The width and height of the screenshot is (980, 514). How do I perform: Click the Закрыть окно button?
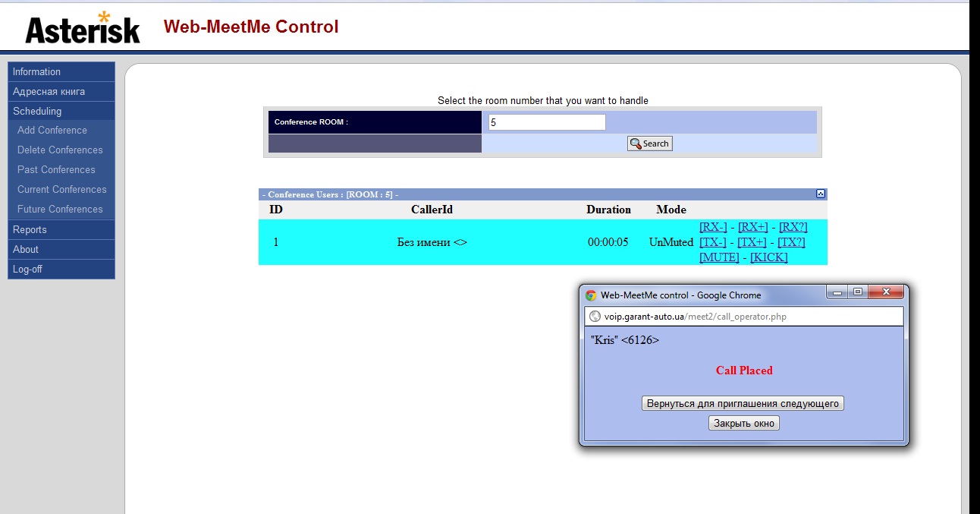click(743, 424)
